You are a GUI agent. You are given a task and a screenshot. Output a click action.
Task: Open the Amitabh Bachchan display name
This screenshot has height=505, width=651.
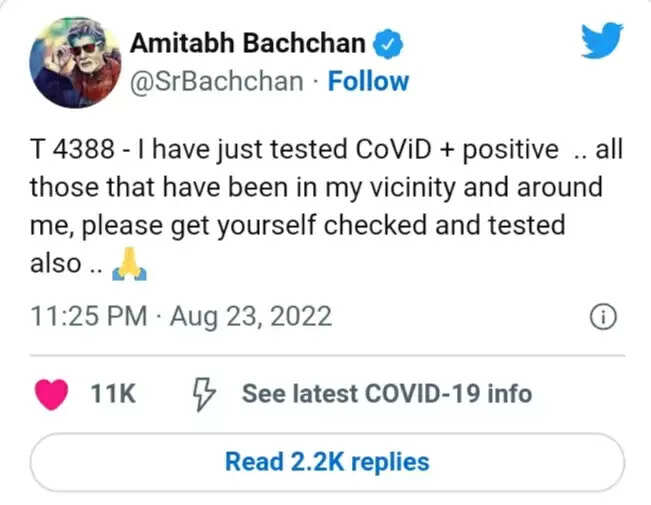point(249,43)
